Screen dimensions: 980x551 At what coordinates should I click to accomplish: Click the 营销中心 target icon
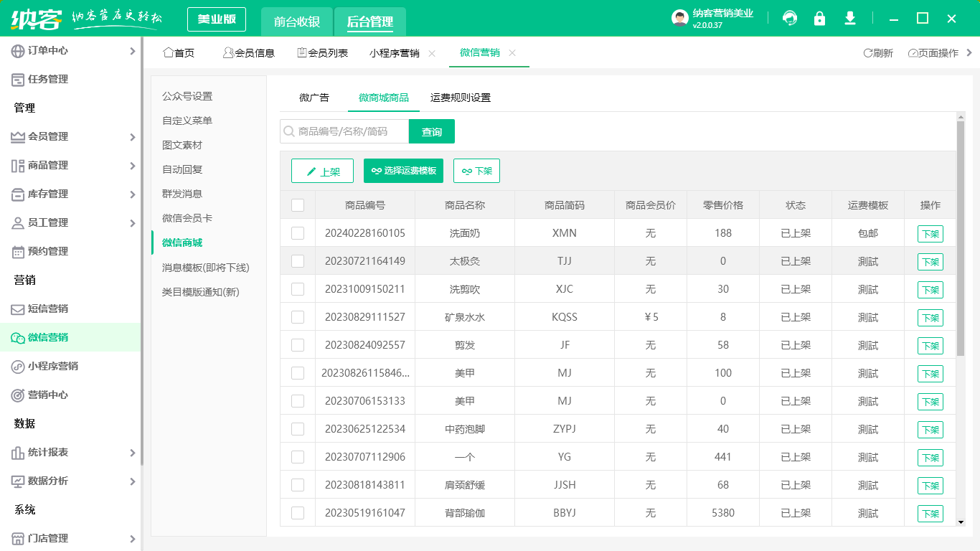click(x=18, y=395)
